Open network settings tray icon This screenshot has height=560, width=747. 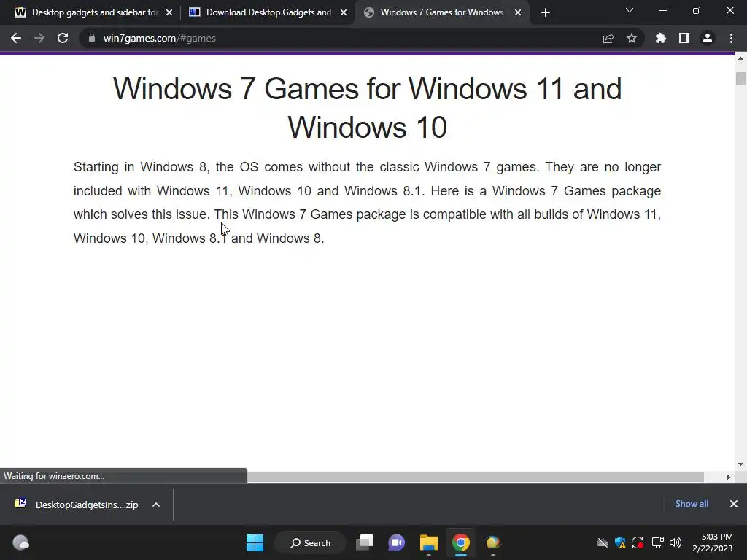[658, 542]
